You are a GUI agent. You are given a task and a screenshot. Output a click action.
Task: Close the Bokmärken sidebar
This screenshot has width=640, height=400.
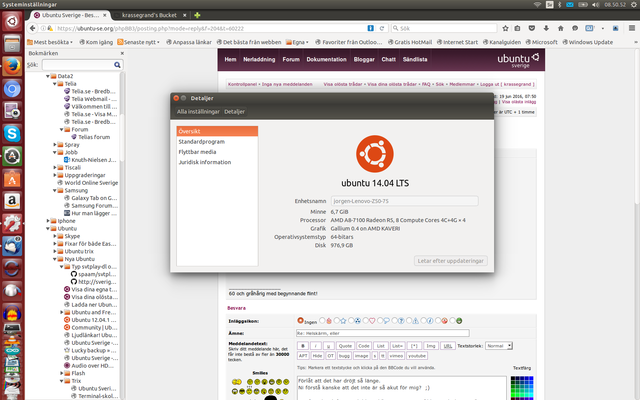122,53
